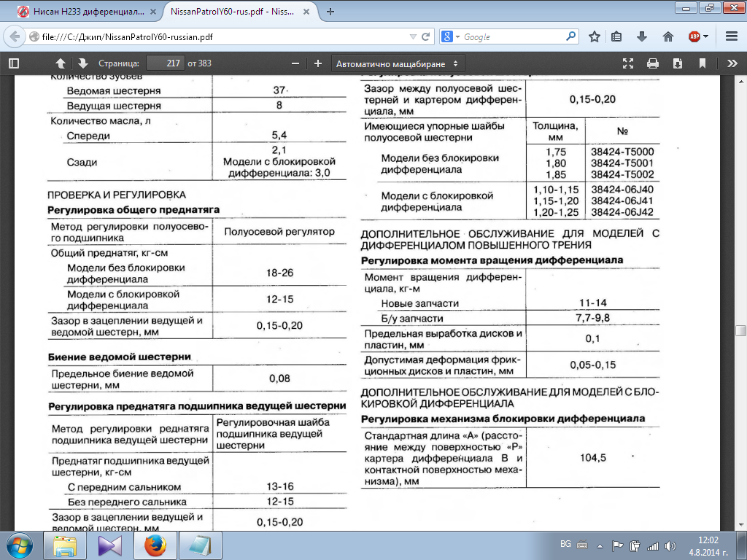Close the NissanPatrolY60-rus.pdf tab

point(307,12)
